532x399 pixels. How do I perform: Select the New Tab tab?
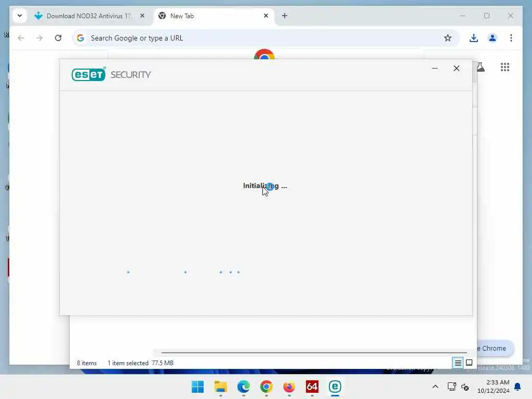tap(214, 16)
